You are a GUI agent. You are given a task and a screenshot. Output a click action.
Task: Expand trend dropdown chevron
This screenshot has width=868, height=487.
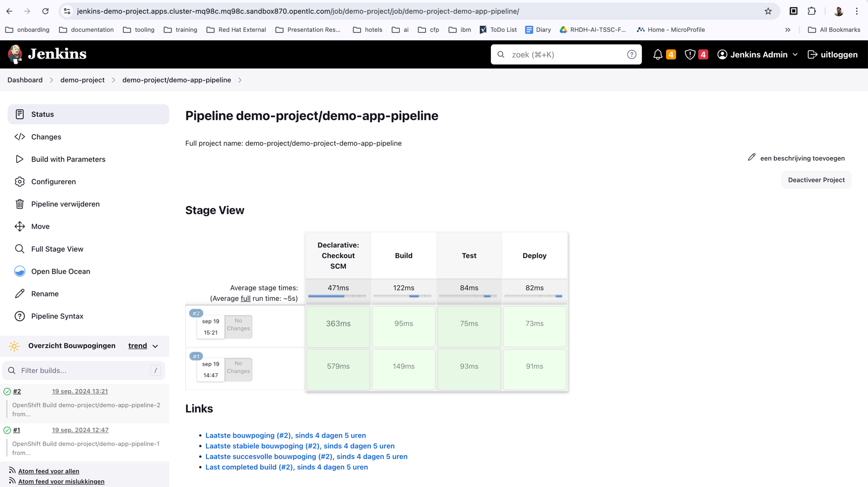[x=155, y=346]
